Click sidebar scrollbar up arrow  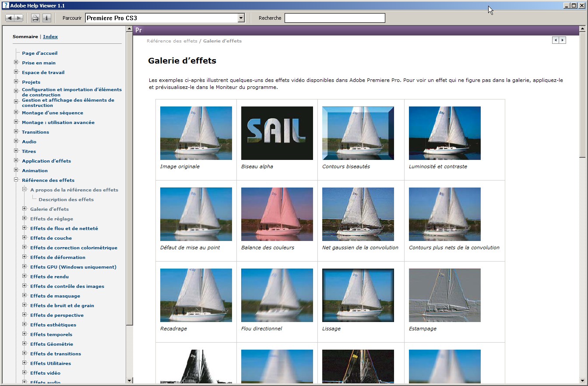coord(129,29)
